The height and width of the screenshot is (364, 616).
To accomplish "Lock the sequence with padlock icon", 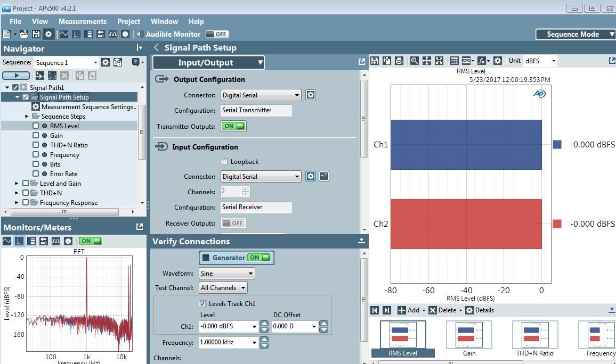I will (x=117, y=62).
